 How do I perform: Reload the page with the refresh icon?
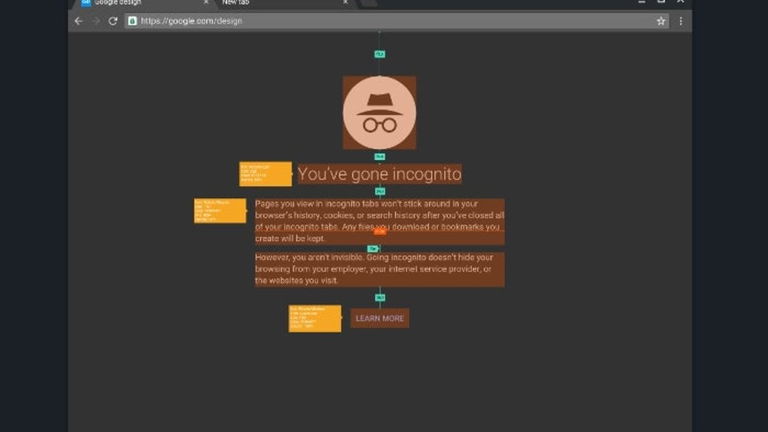(113, 21)
